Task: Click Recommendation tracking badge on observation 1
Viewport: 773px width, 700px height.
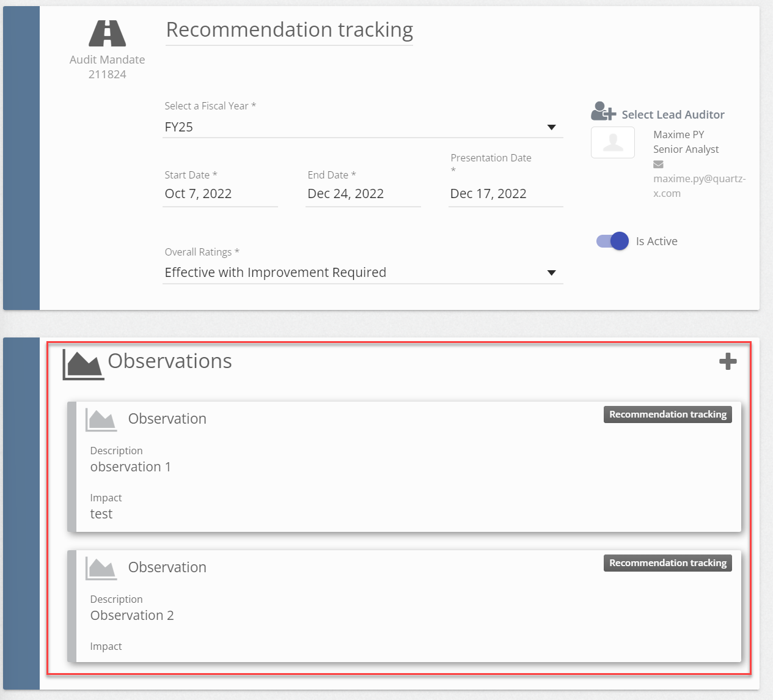Action: click(x=667, y=414)
